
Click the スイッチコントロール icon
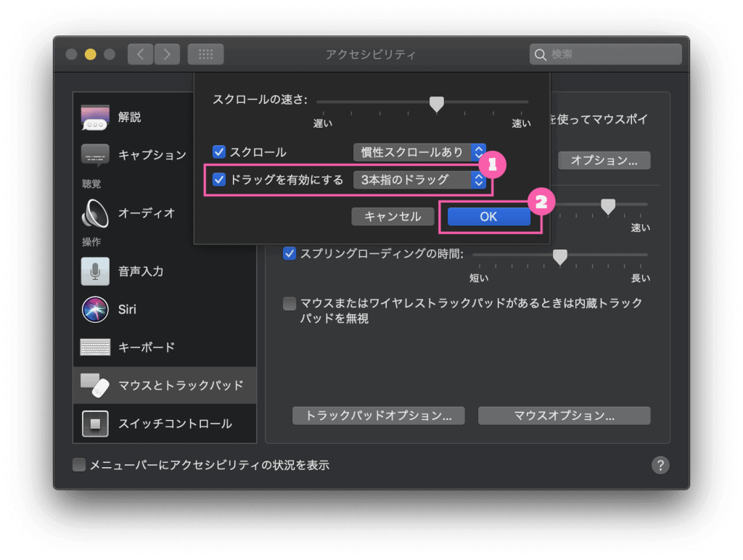coord(95,424)
